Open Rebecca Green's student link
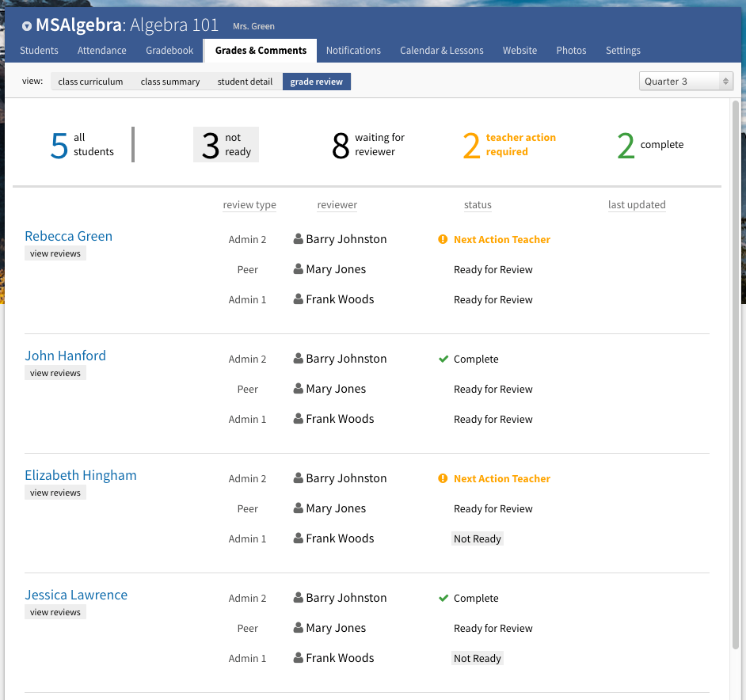Viewport: 746px width, 700px height. 68,236
